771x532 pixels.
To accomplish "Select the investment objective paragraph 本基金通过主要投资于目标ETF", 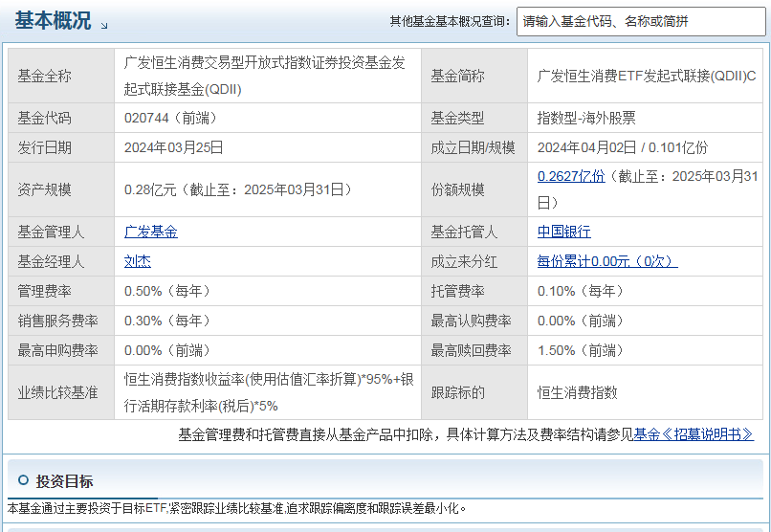I will 236,508.
